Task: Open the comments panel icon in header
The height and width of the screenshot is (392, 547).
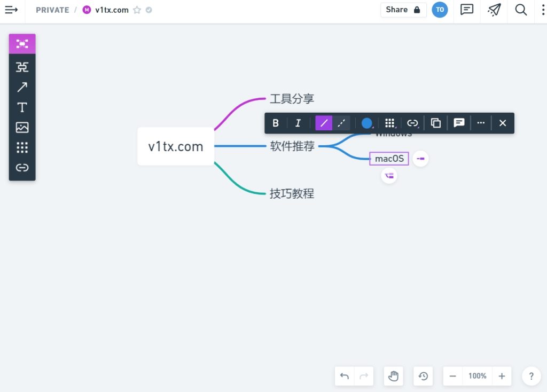Action: 467,10
